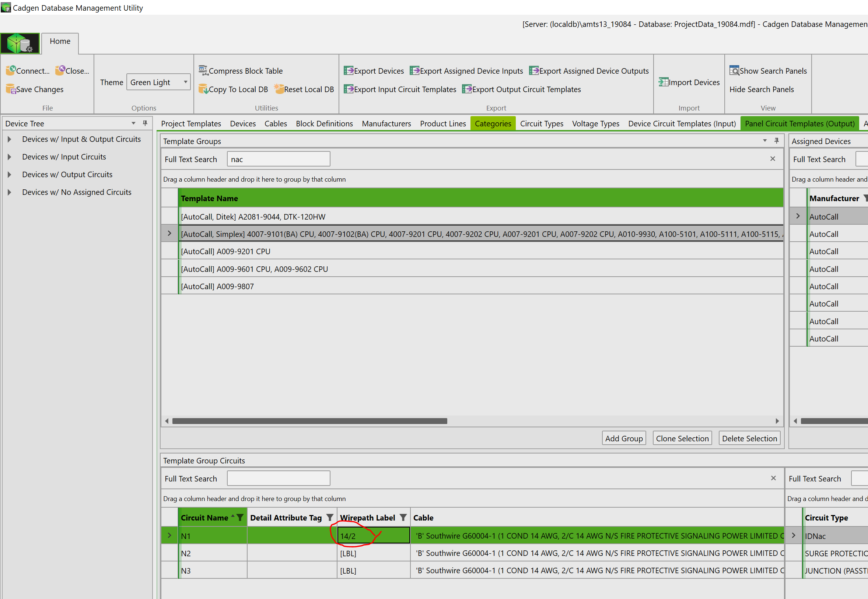The height and width of the screenshot is (599, 868).
Task: Click Import Devices
Action: click(689, 82)
